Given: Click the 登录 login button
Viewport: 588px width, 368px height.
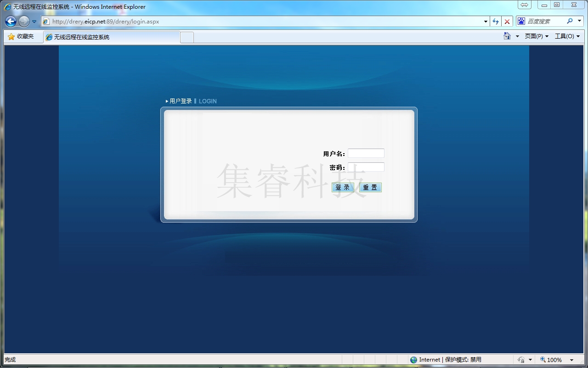Looking at the screenshot, I should [343, 187].
